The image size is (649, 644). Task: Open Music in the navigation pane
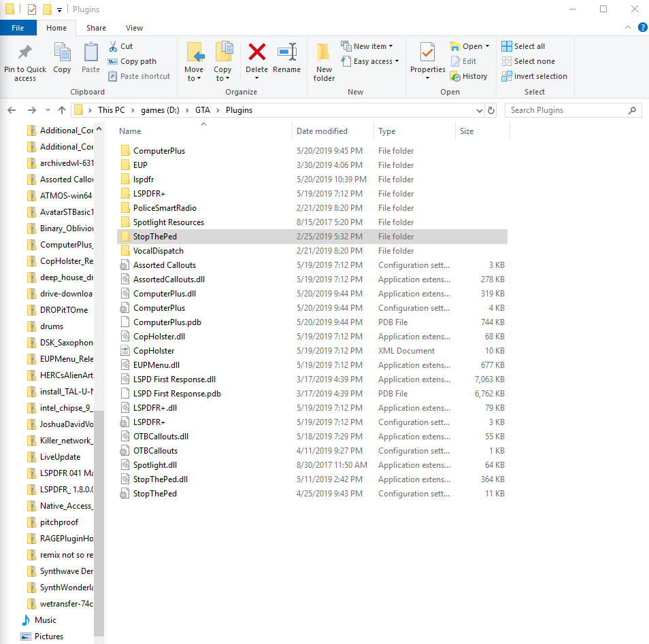point(39,620)
